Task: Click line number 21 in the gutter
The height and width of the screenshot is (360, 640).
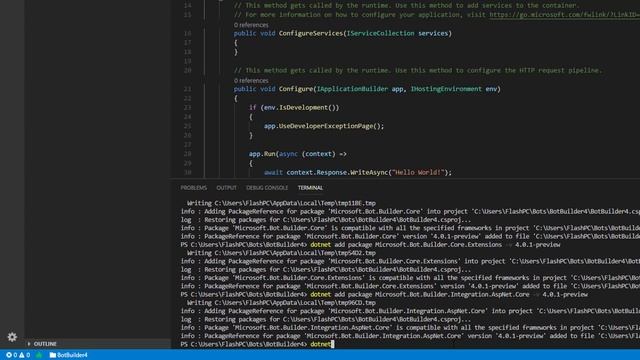Action: [187, 89]
